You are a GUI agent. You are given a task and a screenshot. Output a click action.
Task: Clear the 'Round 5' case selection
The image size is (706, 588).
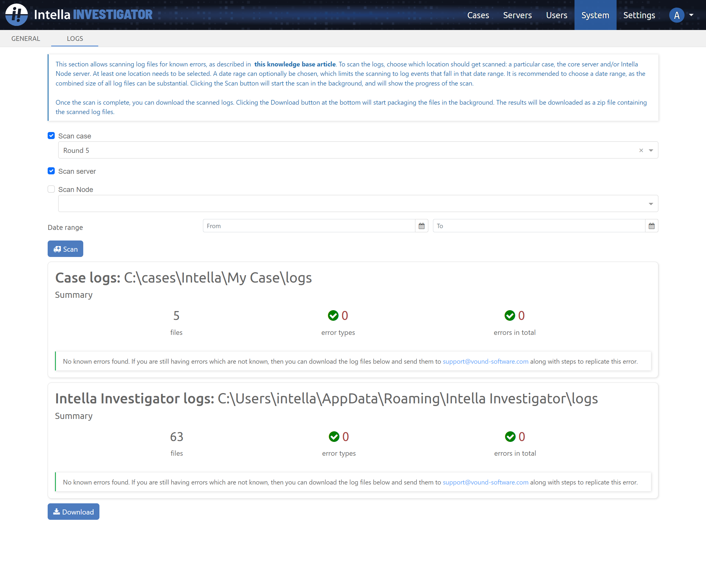coord(641,151)
